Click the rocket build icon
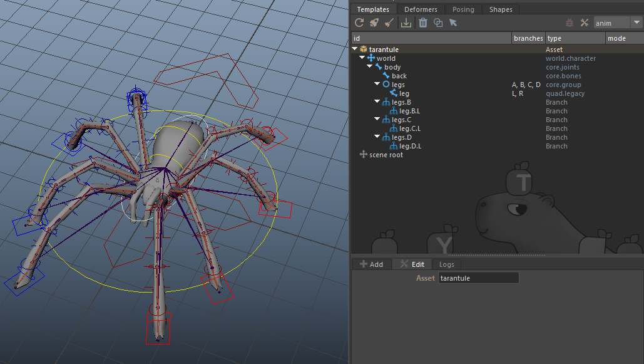The width and height of the screenshot is (644, 364). coord(374,23)
